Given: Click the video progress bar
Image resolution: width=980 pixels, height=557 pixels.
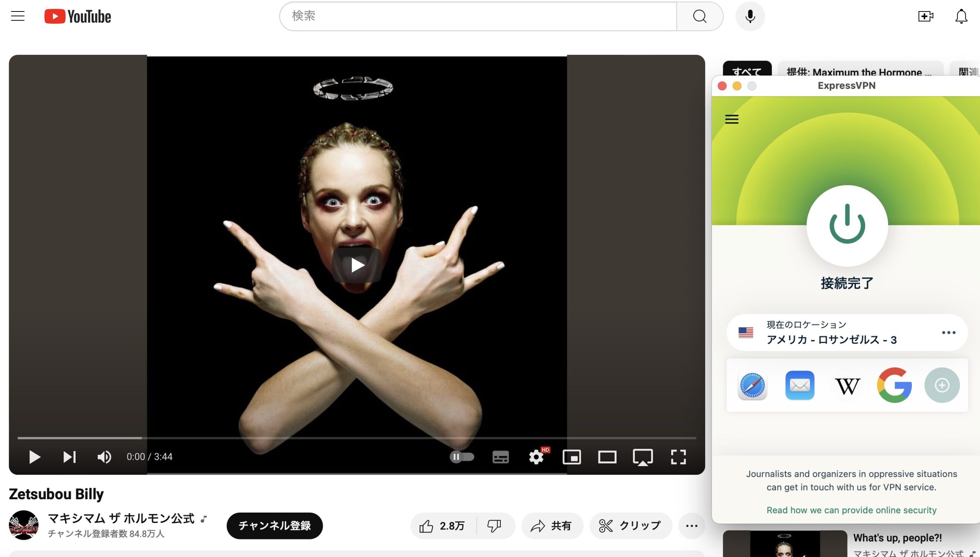Looking at the screenshot, I should click(357, 438).
